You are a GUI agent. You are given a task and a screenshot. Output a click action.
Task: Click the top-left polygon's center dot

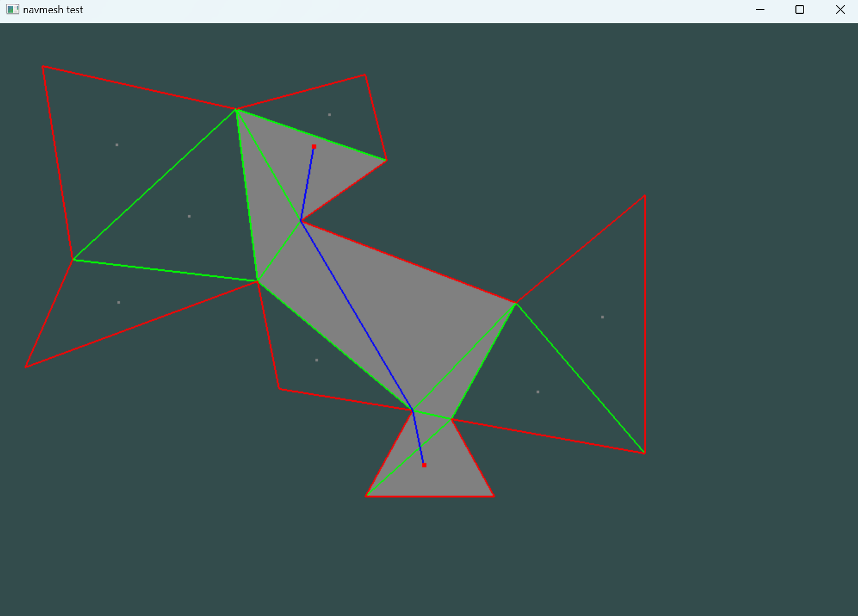coord(117,145)
